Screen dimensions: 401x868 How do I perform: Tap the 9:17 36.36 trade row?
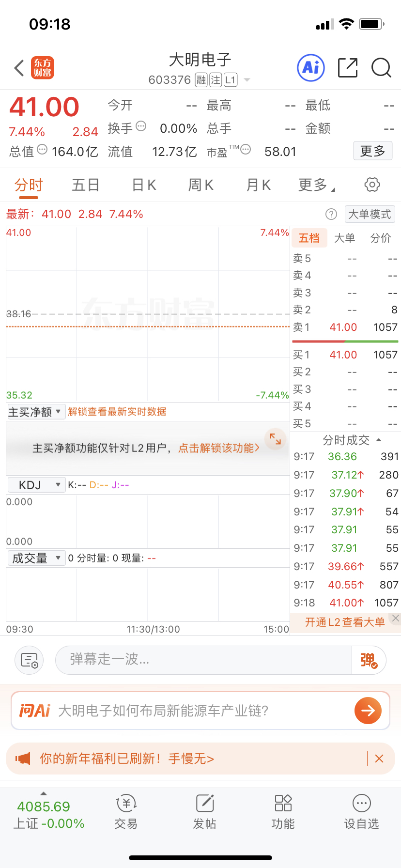pos(346,457)
